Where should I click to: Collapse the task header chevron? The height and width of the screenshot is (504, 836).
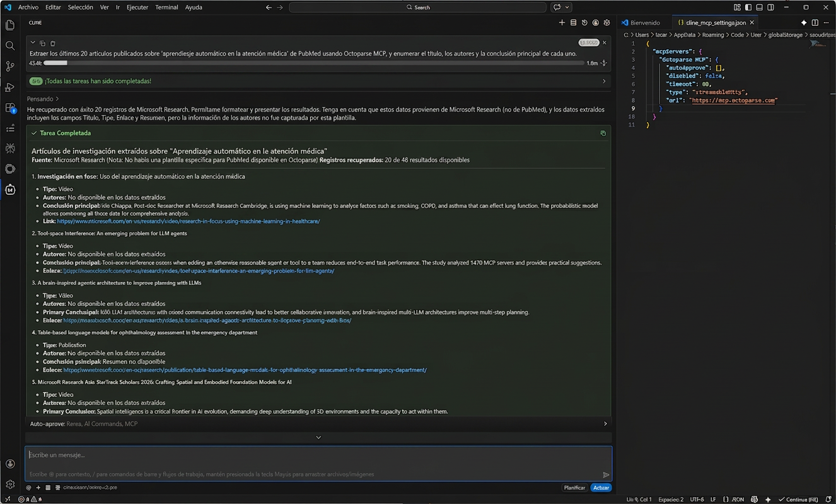tap(32, 43)
